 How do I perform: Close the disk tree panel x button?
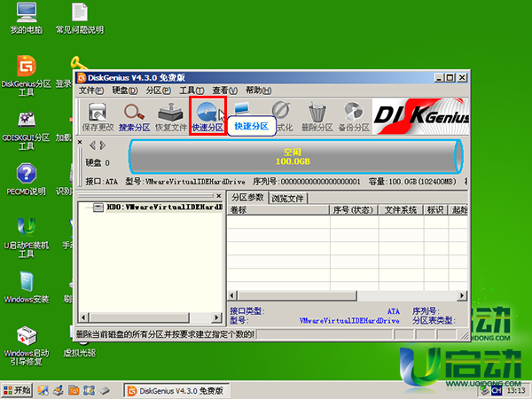tap(219, 196)
